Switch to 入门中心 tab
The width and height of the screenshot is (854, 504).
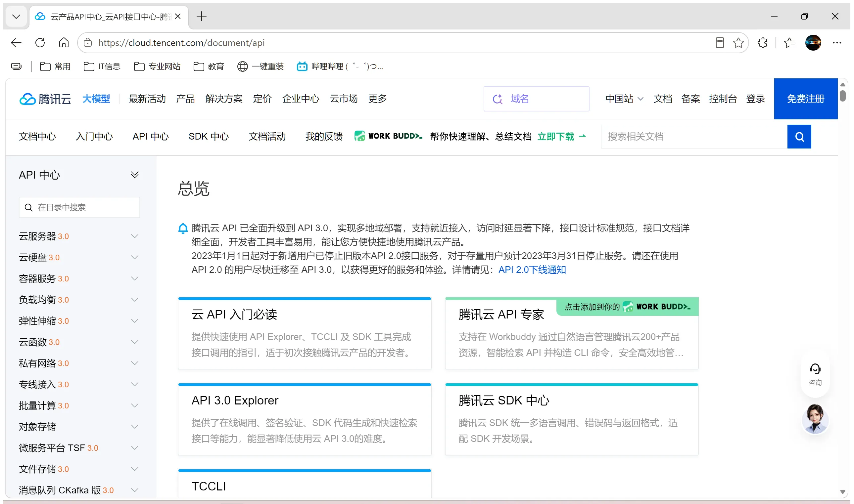tap(94, 137)
